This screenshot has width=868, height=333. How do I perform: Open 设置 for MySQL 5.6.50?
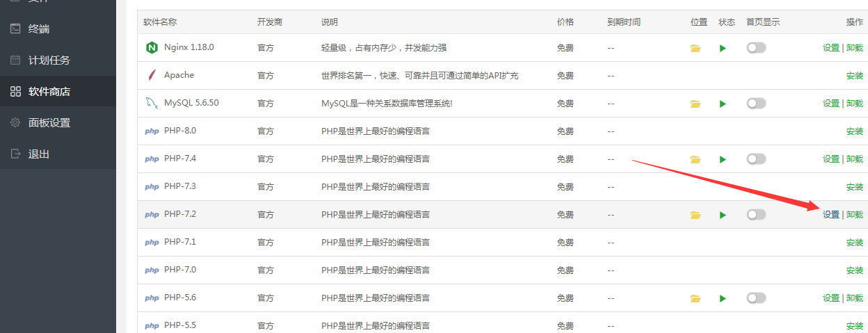coord(830,104)
